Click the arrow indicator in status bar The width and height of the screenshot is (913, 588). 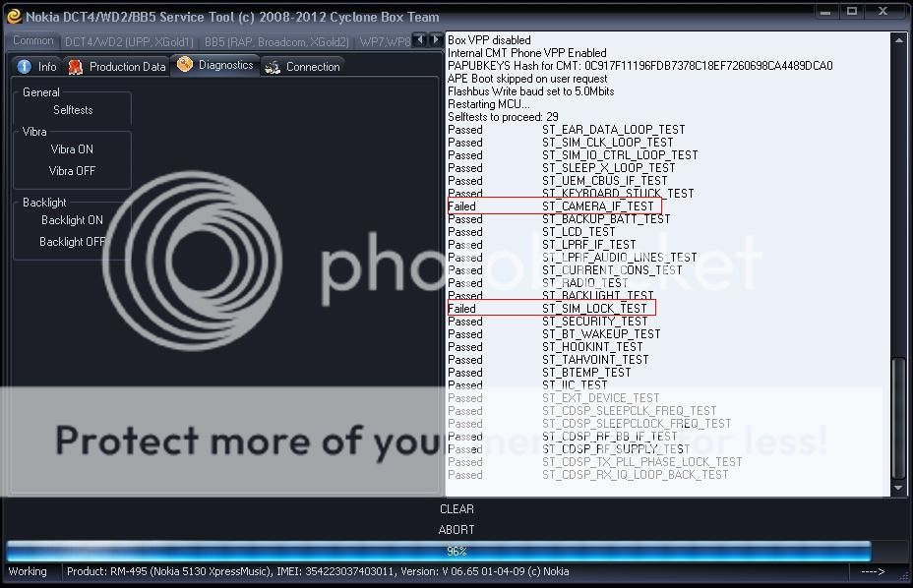click(873, 571)
